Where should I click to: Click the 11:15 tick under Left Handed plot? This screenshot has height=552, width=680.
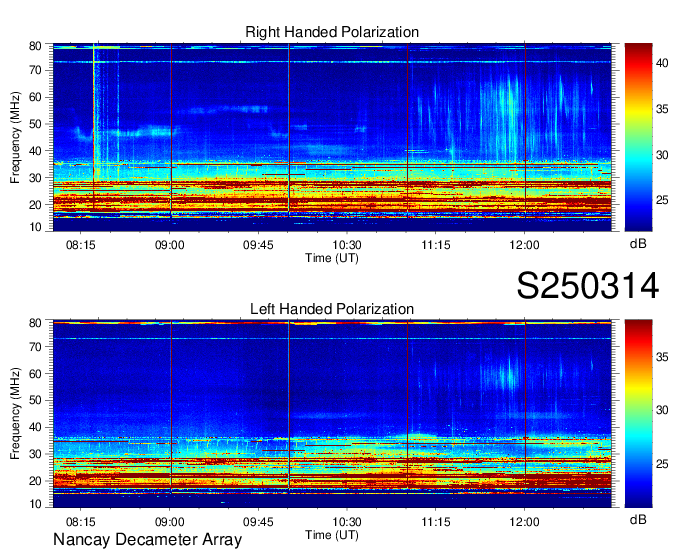tap(436, 522)
